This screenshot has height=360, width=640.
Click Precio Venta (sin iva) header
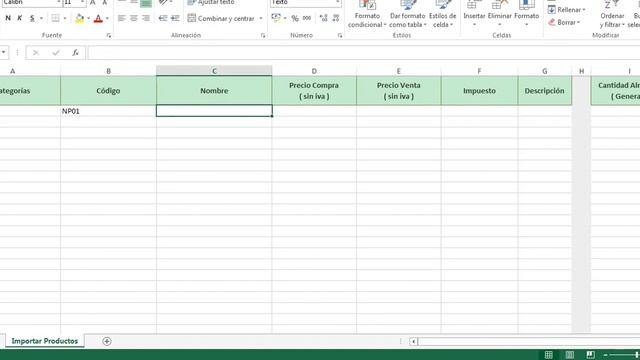pos(399,91)
